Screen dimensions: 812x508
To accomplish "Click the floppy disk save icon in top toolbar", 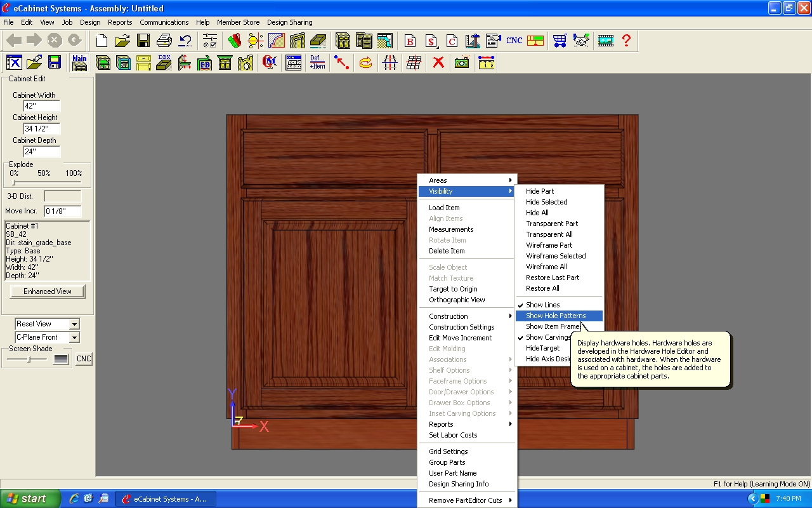I will pyautogui.click(x=143, y=41).
